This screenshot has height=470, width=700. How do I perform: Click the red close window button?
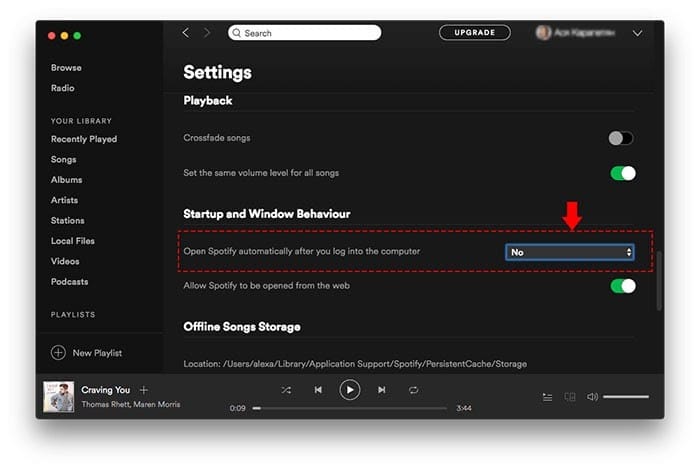pyautogui.click(x=52, y=36)
